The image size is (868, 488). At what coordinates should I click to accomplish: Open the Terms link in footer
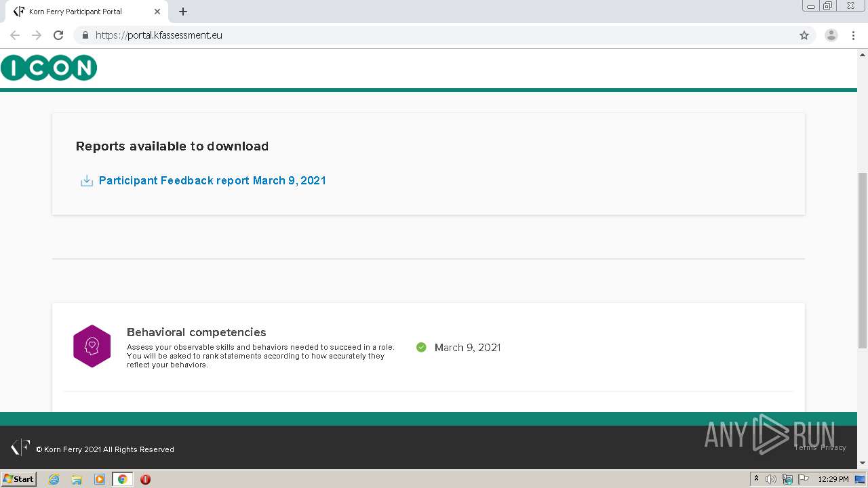[806, 447]
